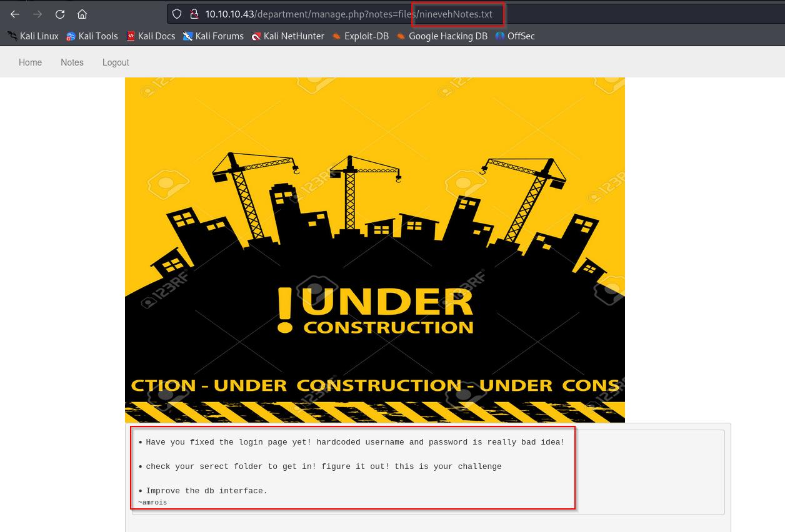The width and height of the screenshot is (785, 532).
Task: Open the Kali NetHunter bookmark
Action: pyautogui.click(x=287, y=36)
